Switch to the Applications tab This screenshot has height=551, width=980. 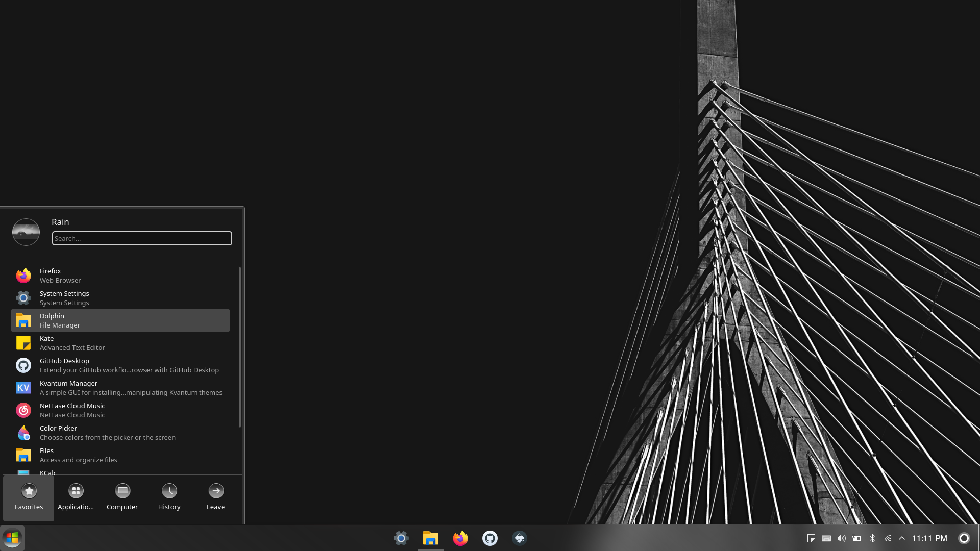(x=76, y=498)
